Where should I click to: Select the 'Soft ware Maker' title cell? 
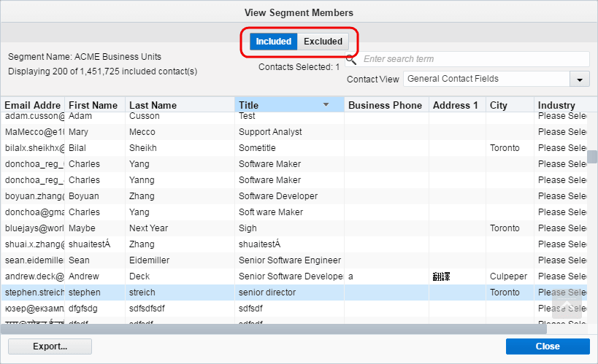click(289, 212)
